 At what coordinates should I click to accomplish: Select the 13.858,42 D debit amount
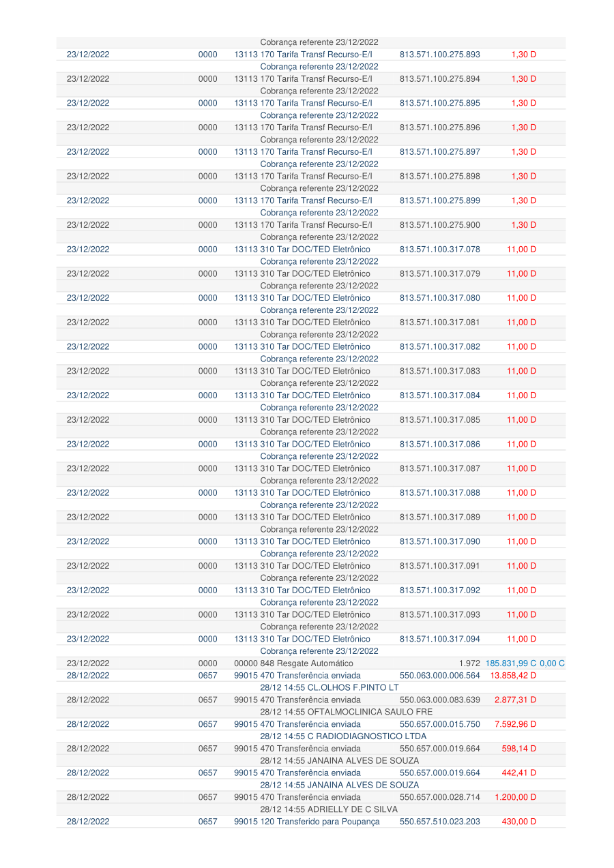click(x=513, y=676)
